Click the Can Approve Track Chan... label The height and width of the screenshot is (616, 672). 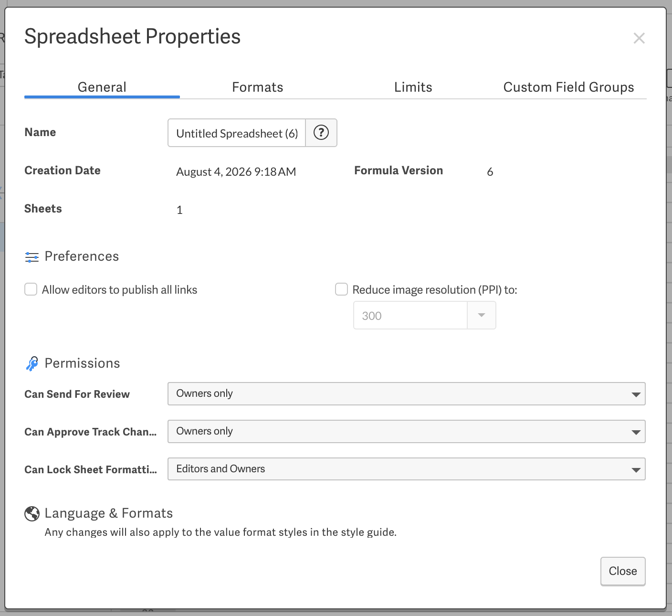[91, 432]
